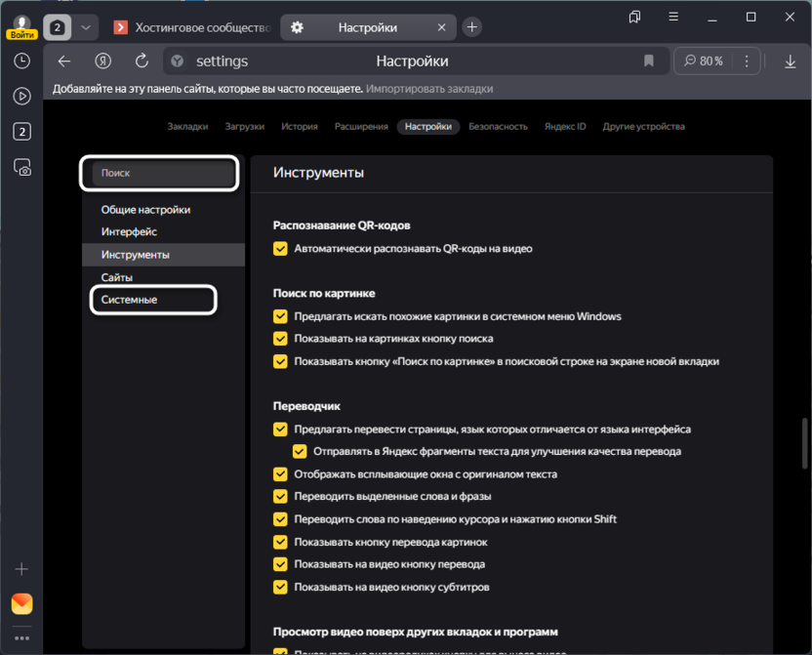Toggle translating selected words and phrases

pyautogui.click(x=281, y=497)
